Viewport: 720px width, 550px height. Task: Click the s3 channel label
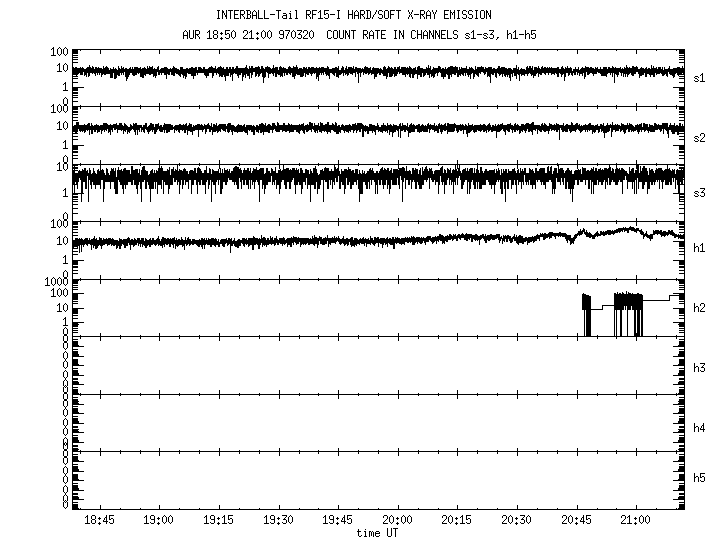click(x=700, y=191)
